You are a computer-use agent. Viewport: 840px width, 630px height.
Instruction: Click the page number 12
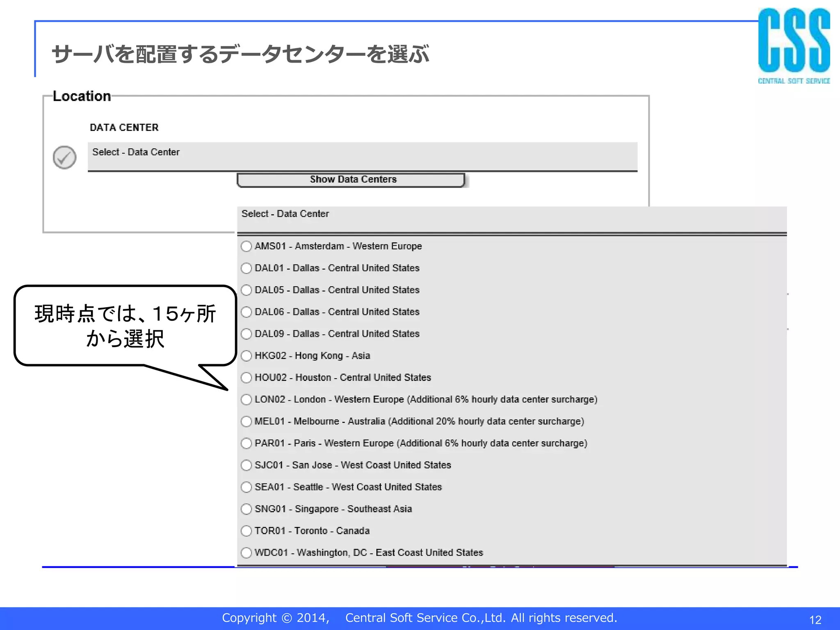(815, 620)
